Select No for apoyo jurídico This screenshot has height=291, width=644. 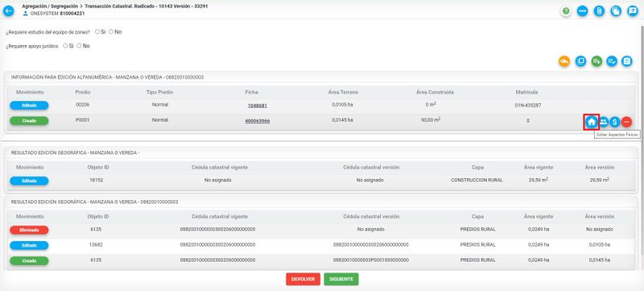tap(79, 46)
